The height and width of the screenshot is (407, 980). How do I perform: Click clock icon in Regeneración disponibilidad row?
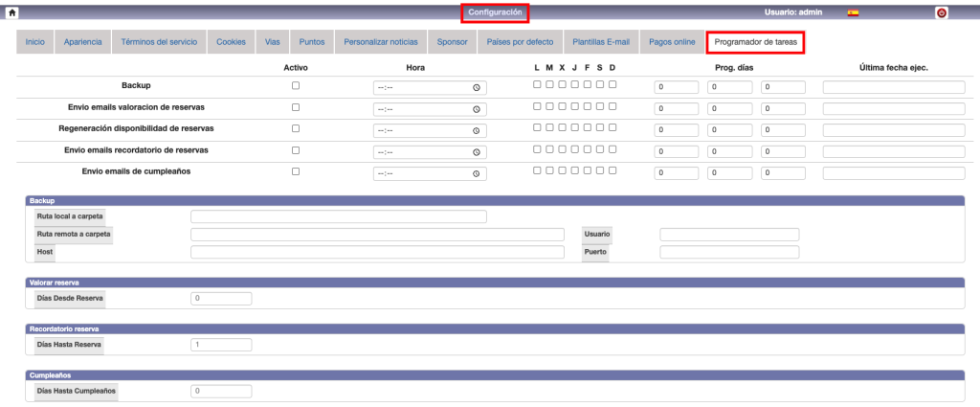tap(476, 130)
